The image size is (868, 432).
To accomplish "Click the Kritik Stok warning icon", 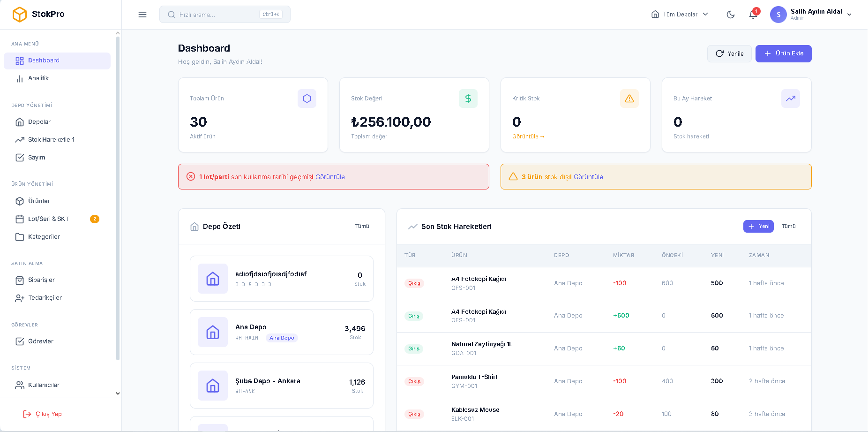I will [629, 99].
